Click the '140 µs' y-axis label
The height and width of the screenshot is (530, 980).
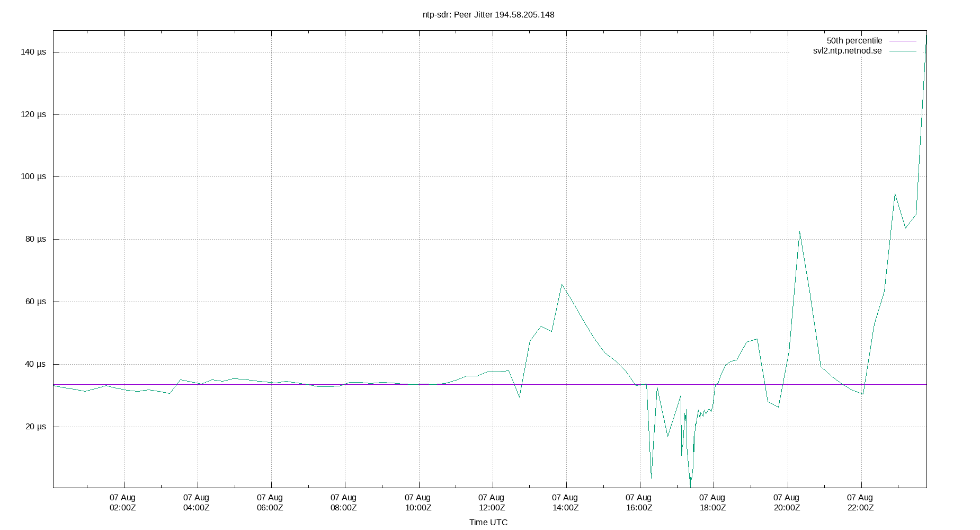coord(33,52)
